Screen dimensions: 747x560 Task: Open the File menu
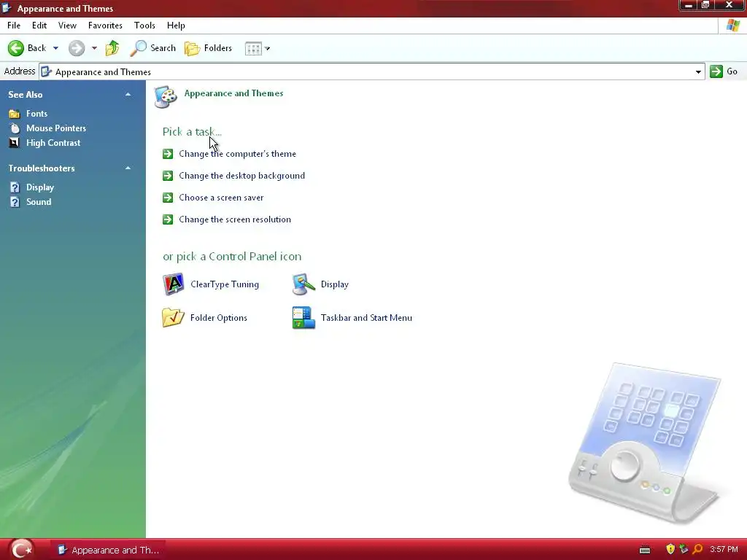coord(14,26)
